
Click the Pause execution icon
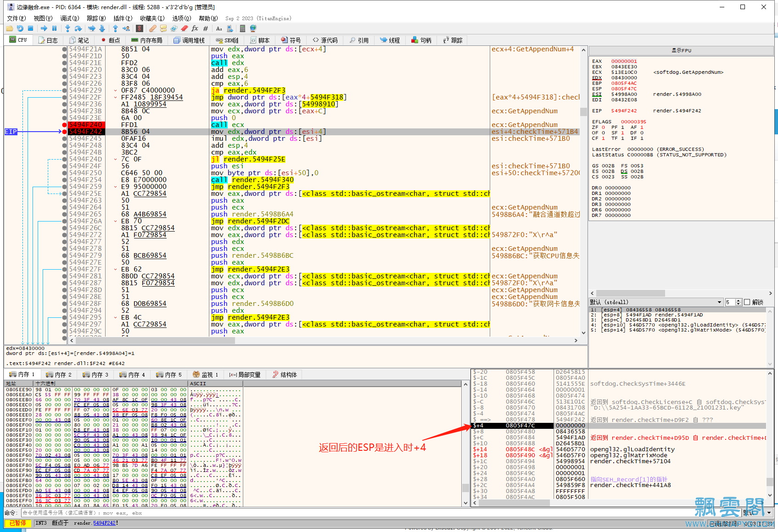(54, 28)
